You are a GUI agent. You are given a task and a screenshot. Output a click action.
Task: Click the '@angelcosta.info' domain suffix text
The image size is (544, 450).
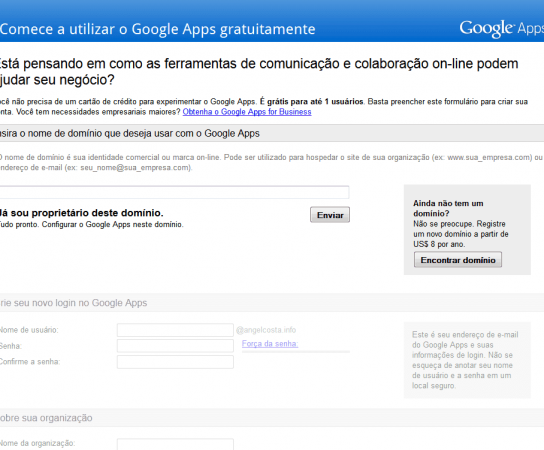point(266,330)
